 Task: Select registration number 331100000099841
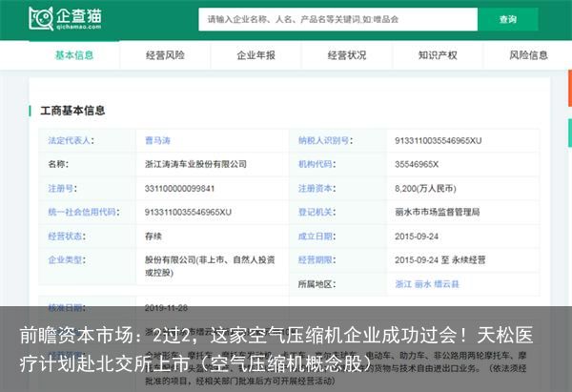(x=179, y=188)
